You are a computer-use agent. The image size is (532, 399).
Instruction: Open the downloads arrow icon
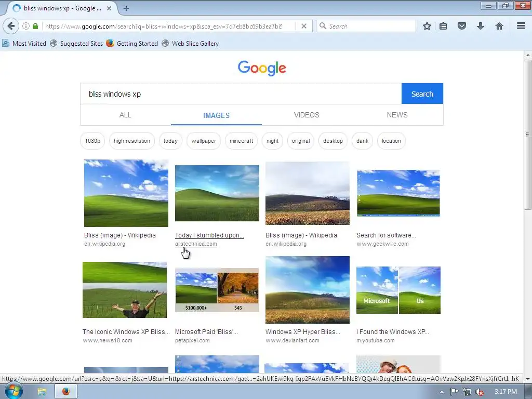[x=481, y=26]
